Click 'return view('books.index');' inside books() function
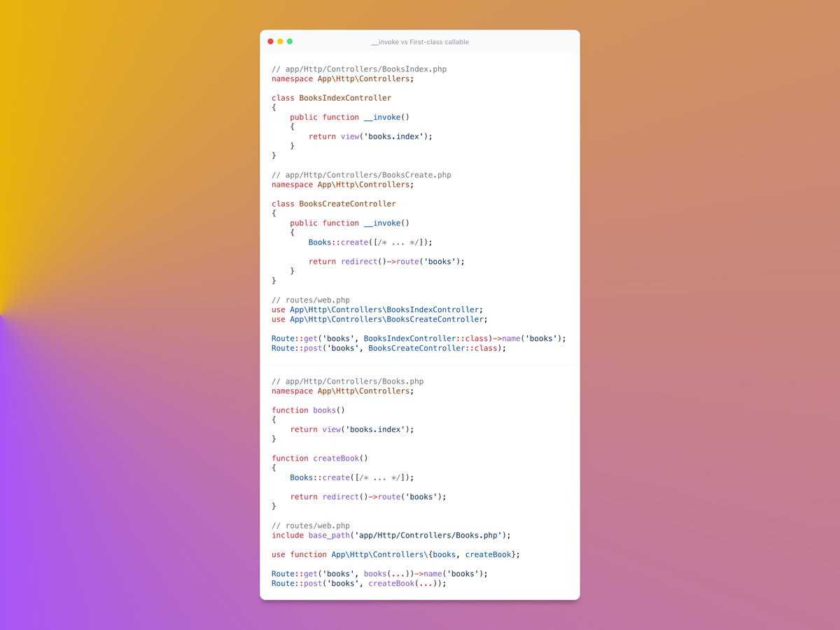The image size is (840, 630). pyautogui.click(x=352, y=430)
